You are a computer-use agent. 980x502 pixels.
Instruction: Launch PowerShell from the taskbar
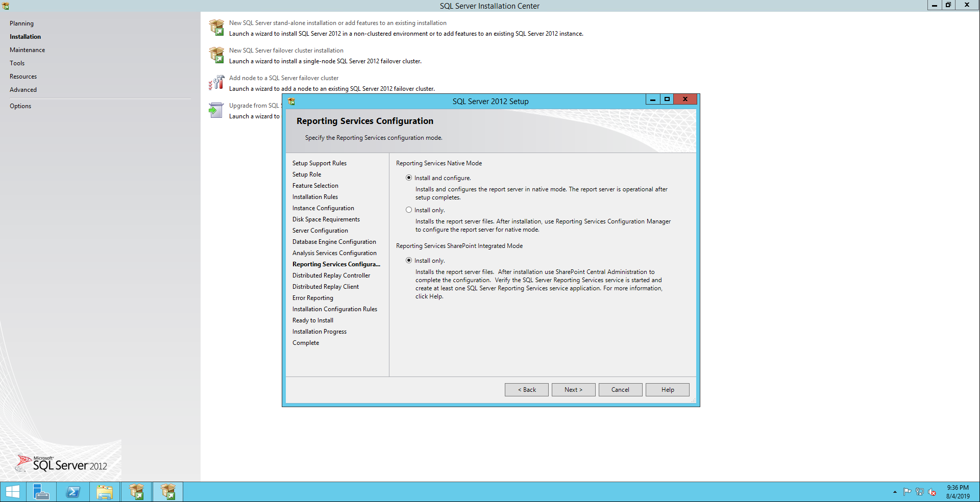pyautogui.click(x=73, y=492)
